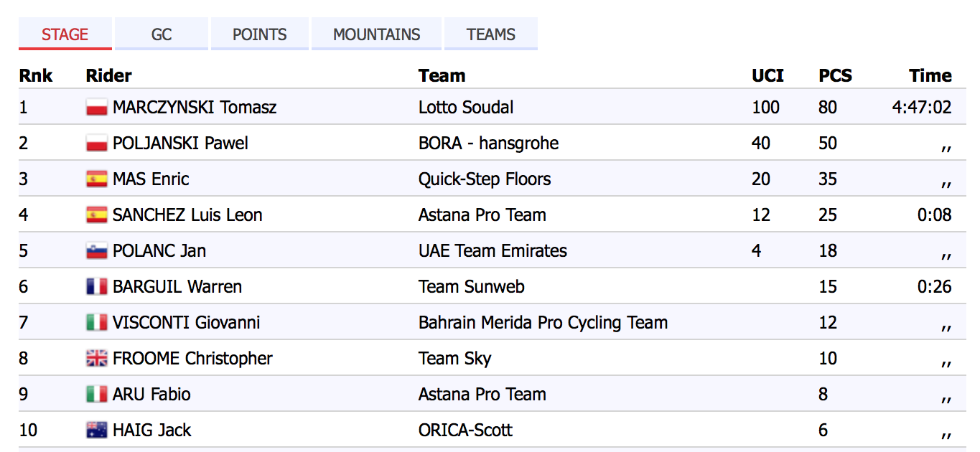This screenshot has height=452, width=980.
Task: Click the British flag next to Froome Christopher
Action: coord(96,359)
